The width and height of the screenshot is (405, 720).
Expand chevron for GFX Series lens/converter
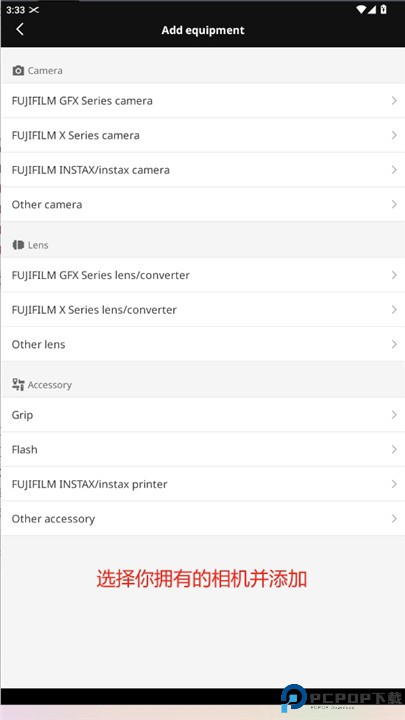pyautogui.click(x=394, y=275)
